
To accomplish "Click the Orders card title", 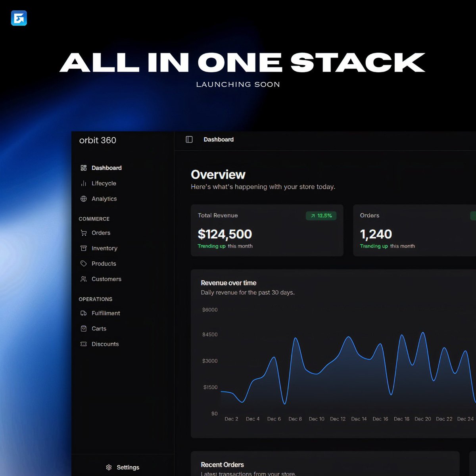I will coord(370,215).
